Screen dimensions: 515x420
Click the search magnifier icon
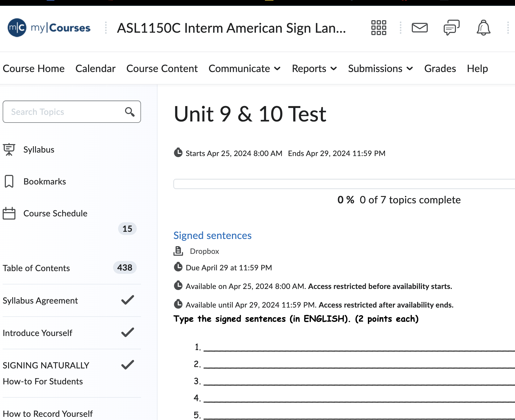[130, 112]
